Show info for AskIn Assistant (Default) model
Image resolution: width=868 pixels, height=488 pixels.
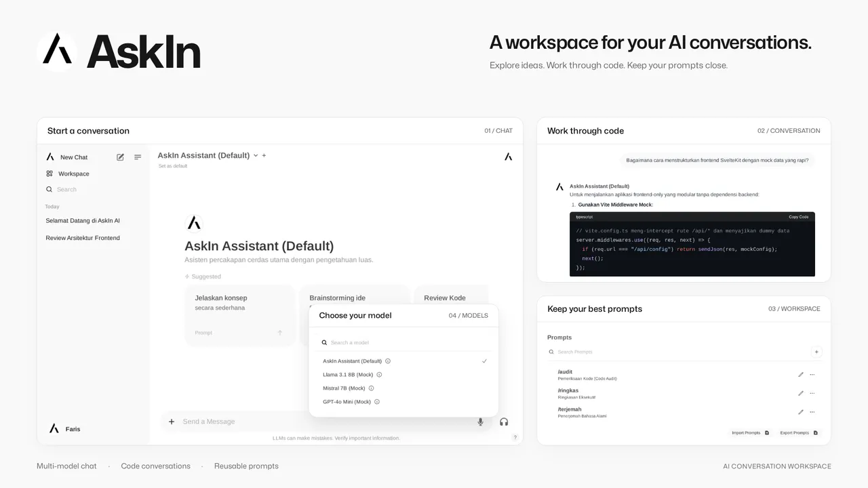(388, 361)
